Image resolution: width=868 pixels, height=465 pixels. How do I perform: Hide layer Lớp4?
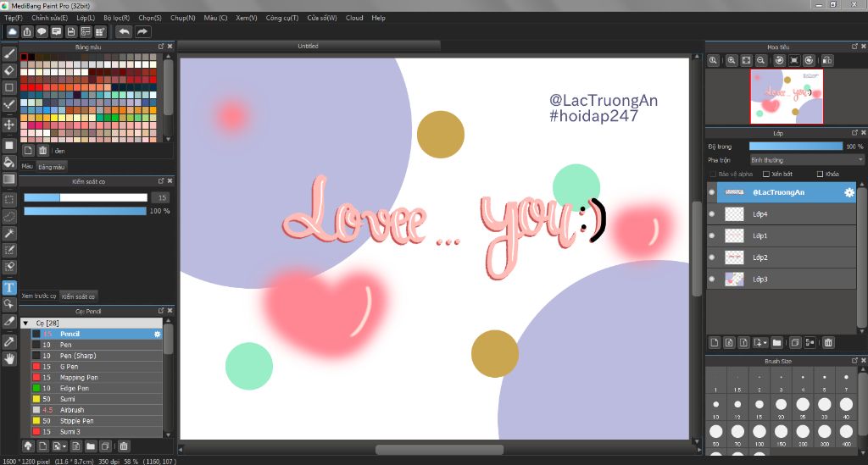point(712,214)
